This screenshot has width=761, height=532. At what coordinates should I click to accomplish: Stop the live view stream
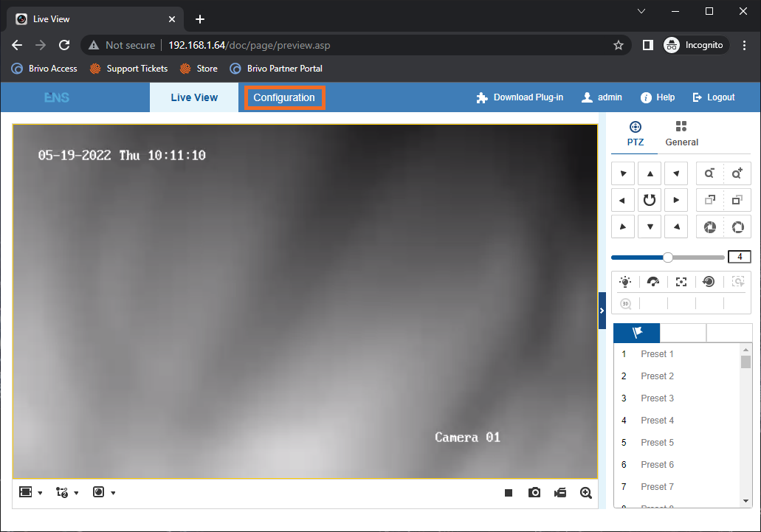[509, 493]
